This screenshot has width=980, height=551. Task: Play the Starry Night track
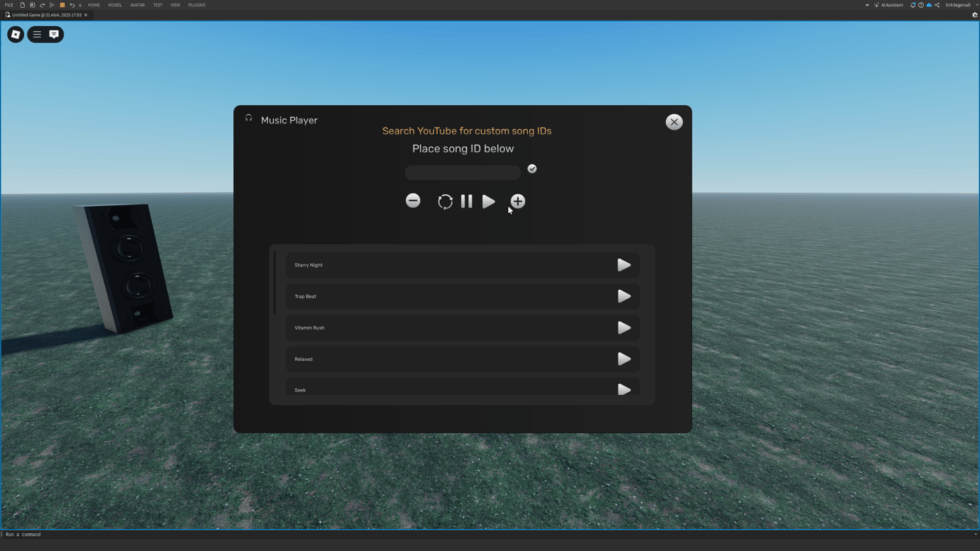pyautogui.click(x=624, y=265)
